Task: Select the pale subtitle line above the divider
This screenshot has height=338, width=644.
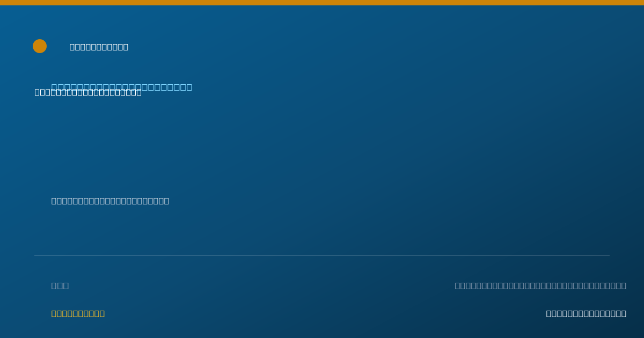Action: click(x=110, y=201)
